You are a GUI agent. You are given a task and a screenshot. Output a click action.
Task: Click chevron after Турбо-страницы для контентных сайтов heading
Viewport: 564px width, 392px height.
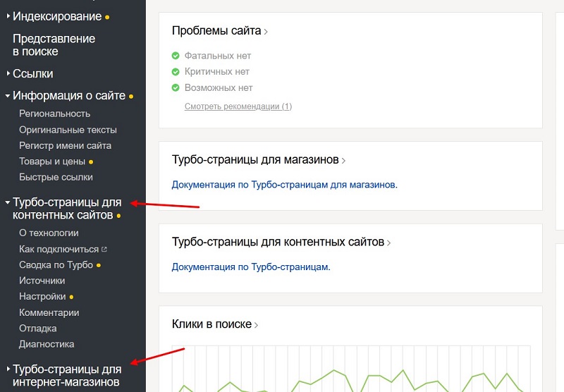[x=389, y=243]
